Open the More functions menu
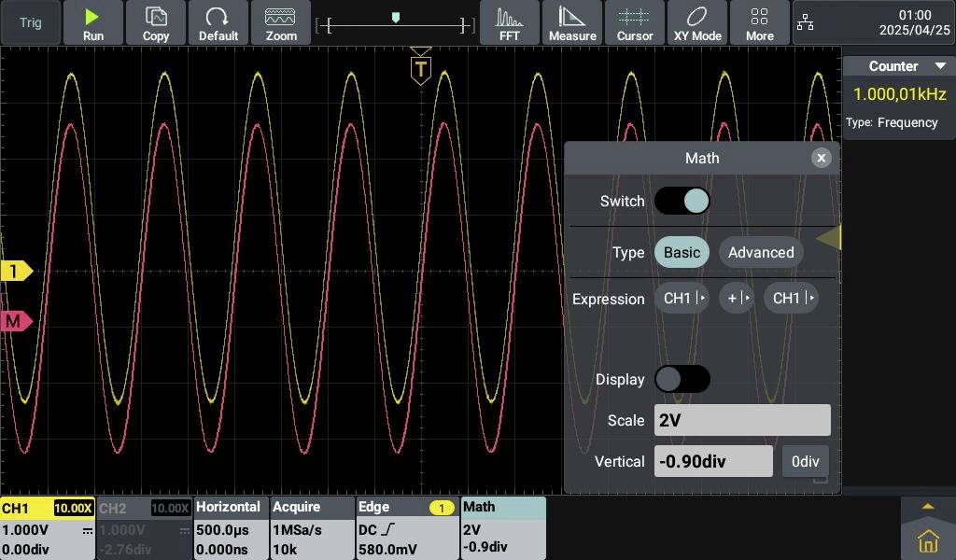 [759, 22]
